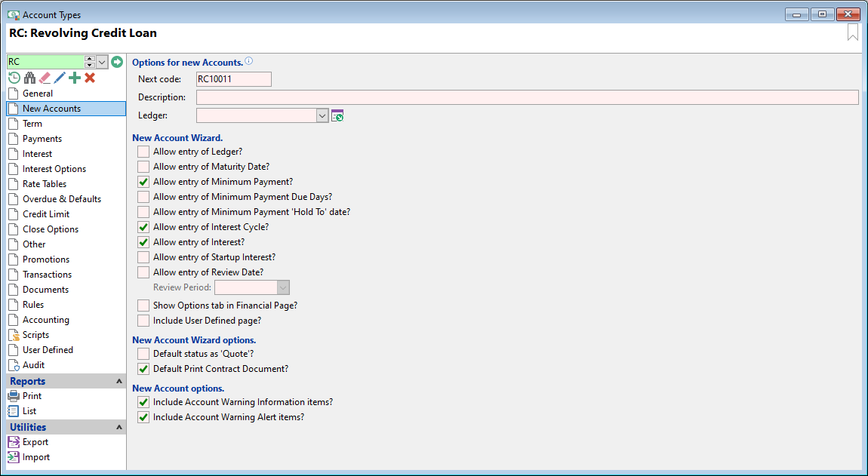Enable Allow entry of Maturity Date checkbox
Image resolution: width=868 pixels, height=476 pixels.
point(143,167)
